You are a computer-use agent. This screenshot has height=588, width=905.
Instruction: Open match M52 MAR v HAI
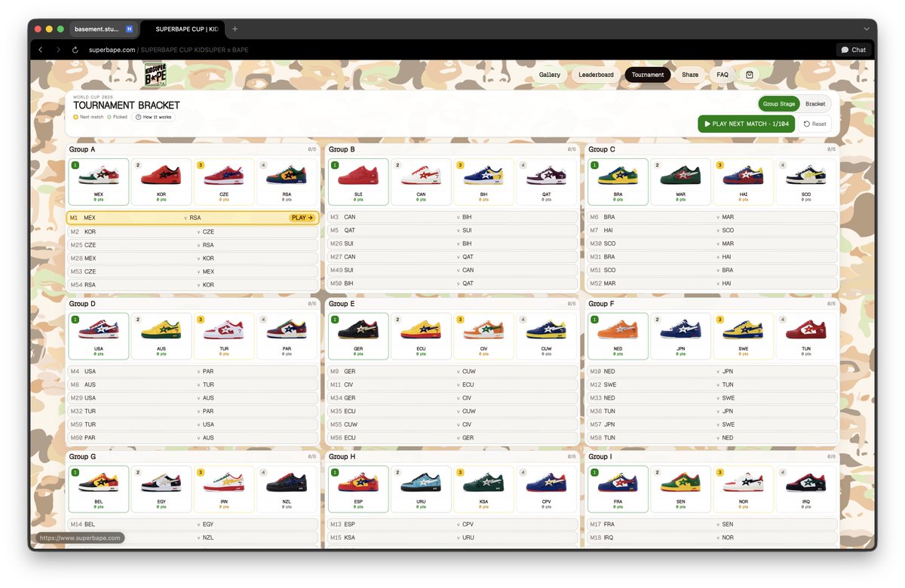click(712, 283)
